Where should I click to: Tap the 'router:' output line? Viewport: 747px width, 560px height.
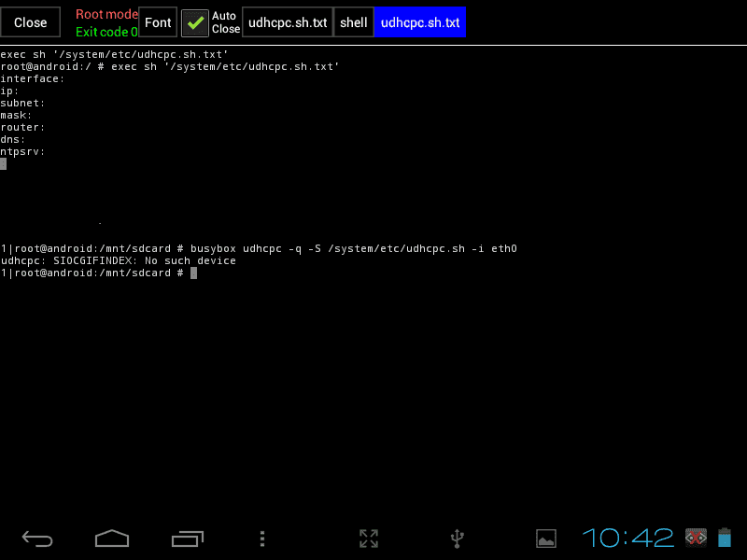pos(22,127)
